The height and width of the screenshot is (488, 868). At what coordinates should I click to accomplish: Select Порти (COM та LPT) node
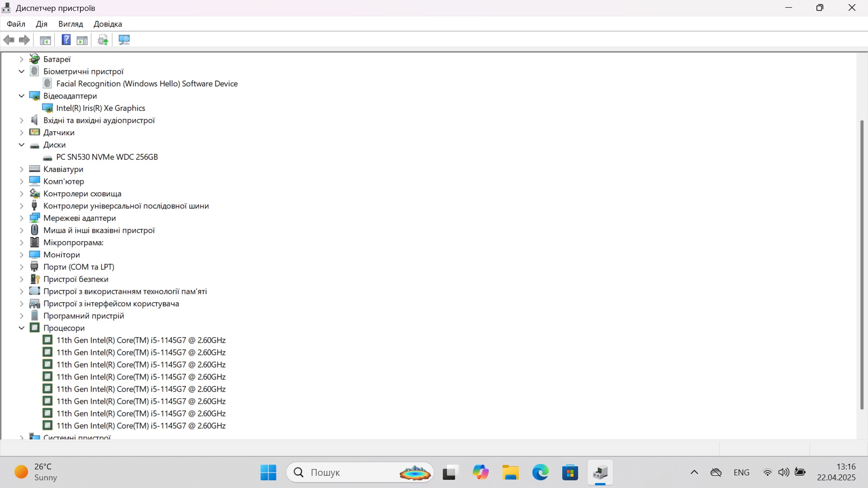79,267
